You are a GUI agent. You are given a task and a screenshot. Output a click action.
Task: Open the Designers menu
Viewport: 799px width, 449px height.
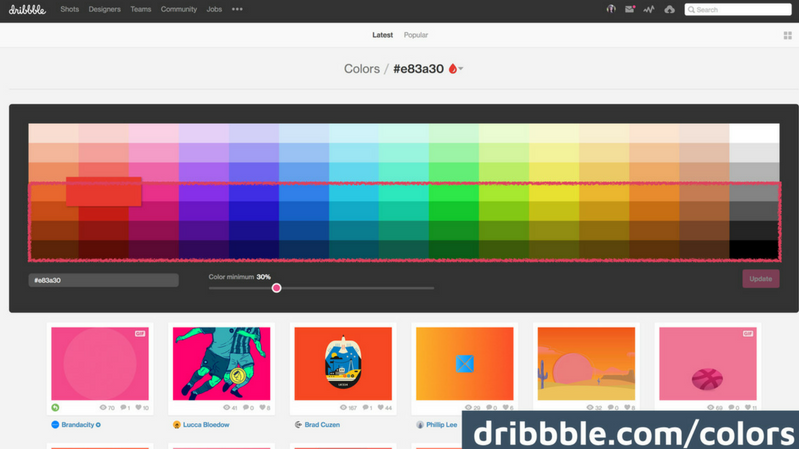104,9
